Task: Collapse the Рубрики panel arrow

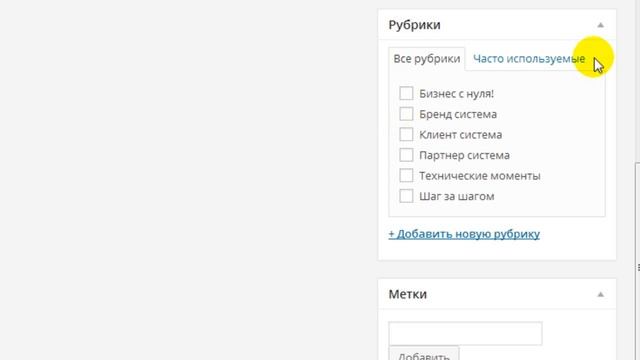Action: [600, 25]
